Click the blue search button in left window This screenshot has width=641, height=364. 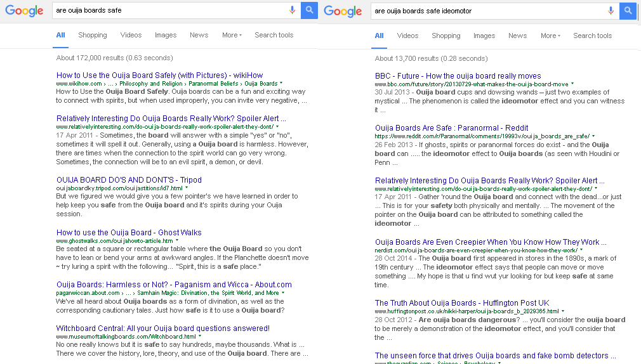tap(310, 10)
